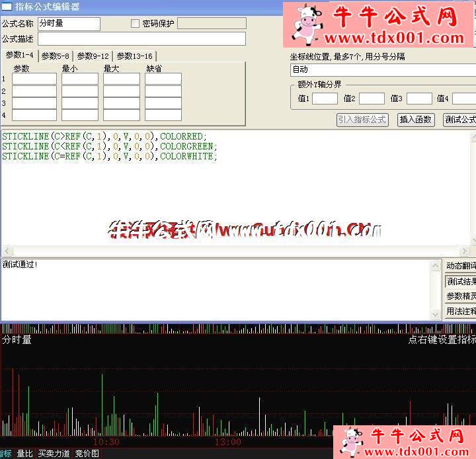
Task: Enable the 密码保护 checkbox
Action: pyautogui.click(x=135, y=23)
